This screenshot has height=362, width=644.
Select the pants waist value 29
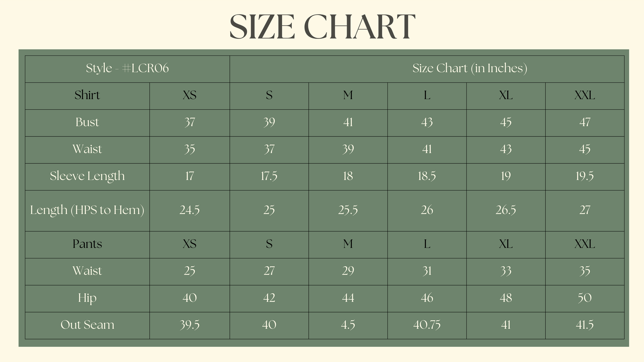click(x=348, y=271)
